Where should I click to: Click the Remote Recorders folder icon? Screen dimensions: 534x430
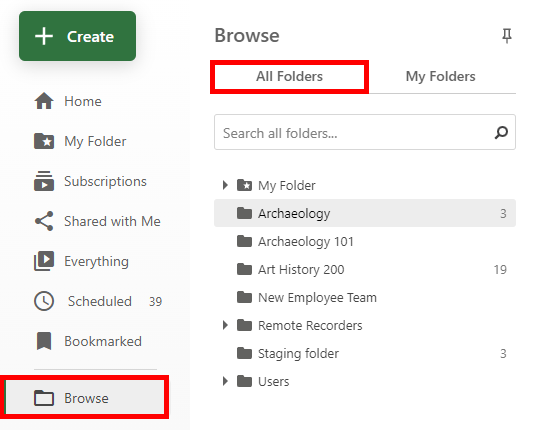[x=244, y=325]
